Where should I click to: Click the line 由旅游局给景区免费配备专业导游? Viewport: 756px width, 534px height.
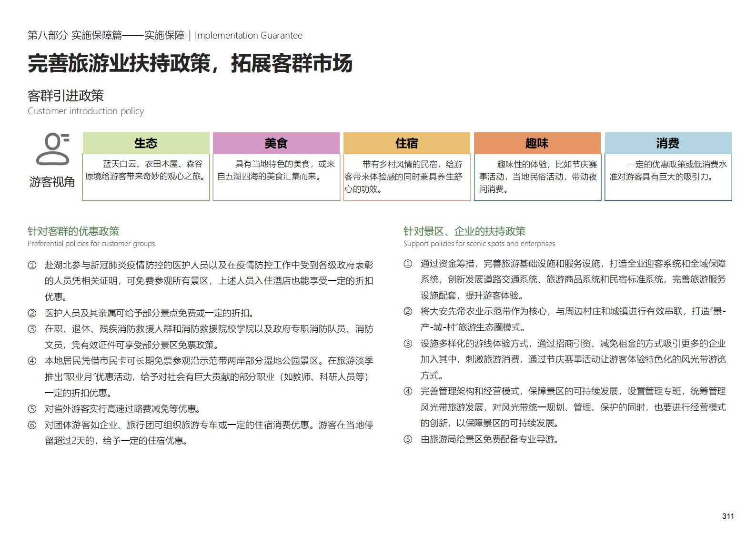click(x=490, y=439)
